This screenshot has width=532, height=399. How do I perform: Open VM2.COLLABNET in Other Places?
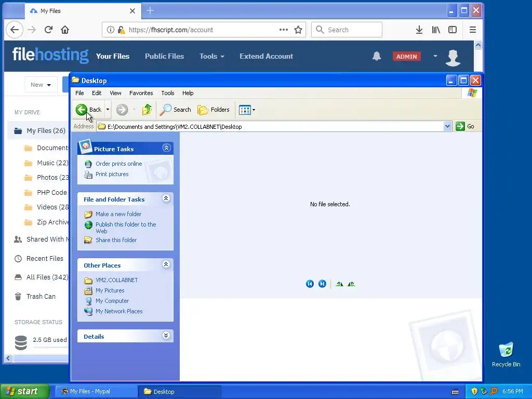click(117, 280)
